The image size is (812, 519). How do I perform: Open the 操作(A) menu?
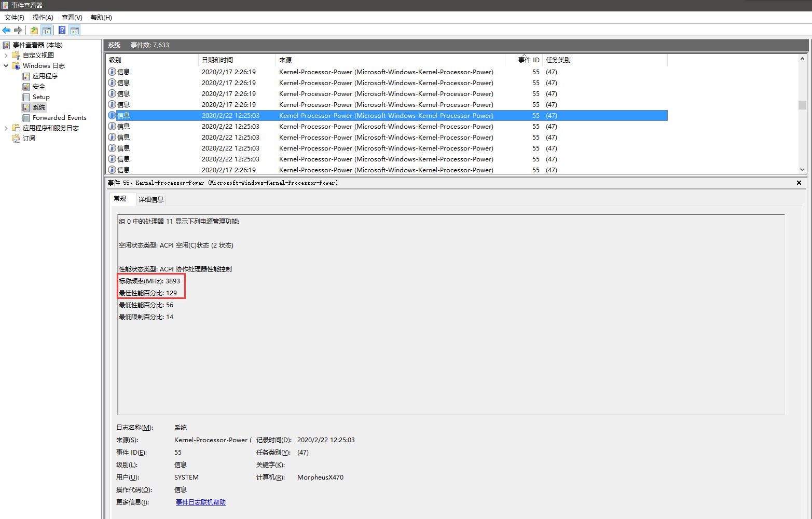coord(43,18)
